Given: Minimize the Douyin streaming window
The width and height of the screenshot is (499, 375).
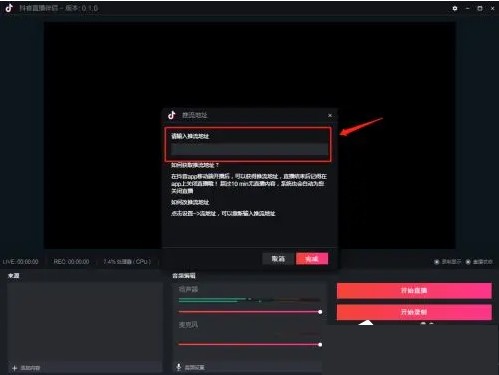Looking at the screenshot, I should [467, 8].
